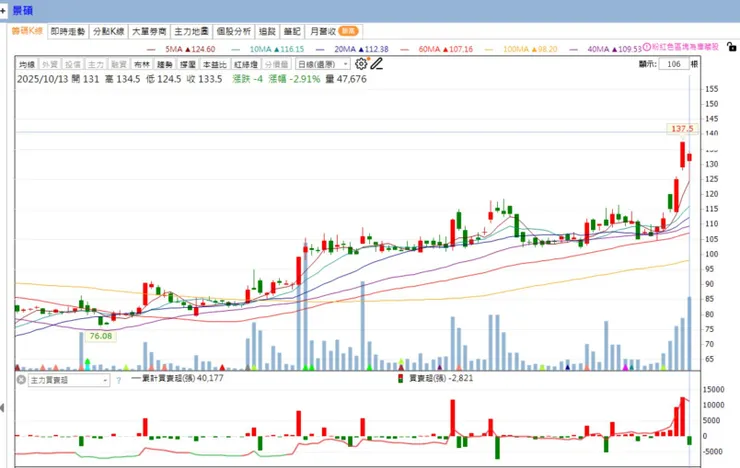
Task: Open the 日線(還原) period dropdown
Action: pos(323,64)
